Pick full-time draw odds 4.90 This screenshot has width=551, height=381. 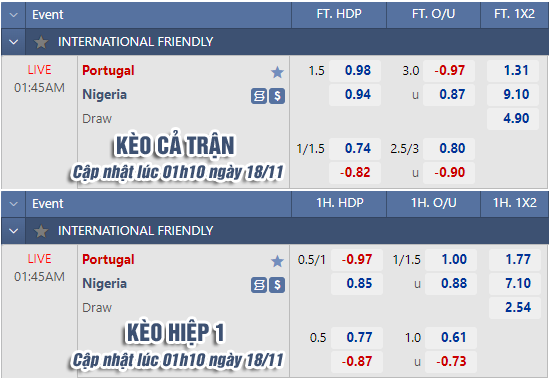coord(513,118)
